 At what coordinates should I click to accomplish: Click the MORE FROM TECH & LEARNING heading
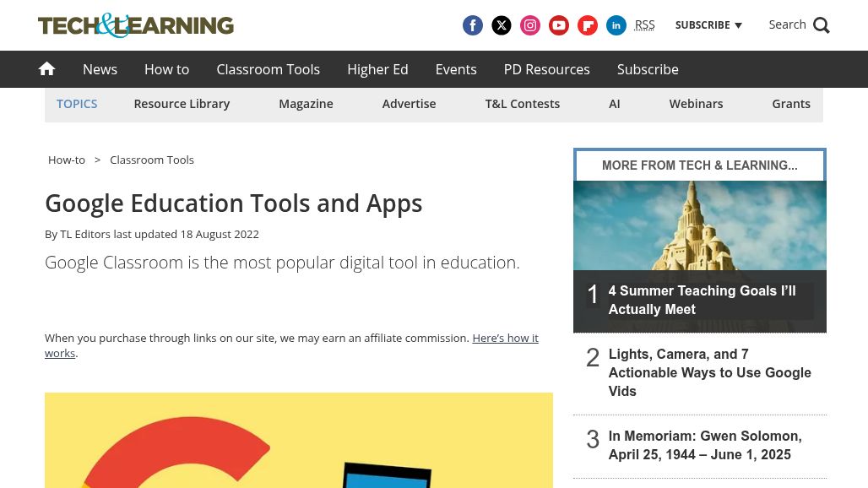point(700,165)
